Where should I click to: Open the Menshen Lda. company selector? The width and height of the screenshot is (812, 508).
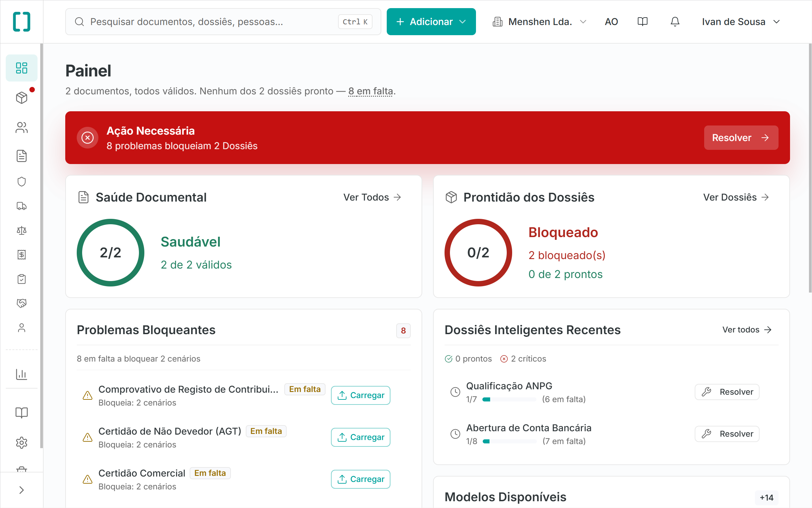[x=540, y=22]
